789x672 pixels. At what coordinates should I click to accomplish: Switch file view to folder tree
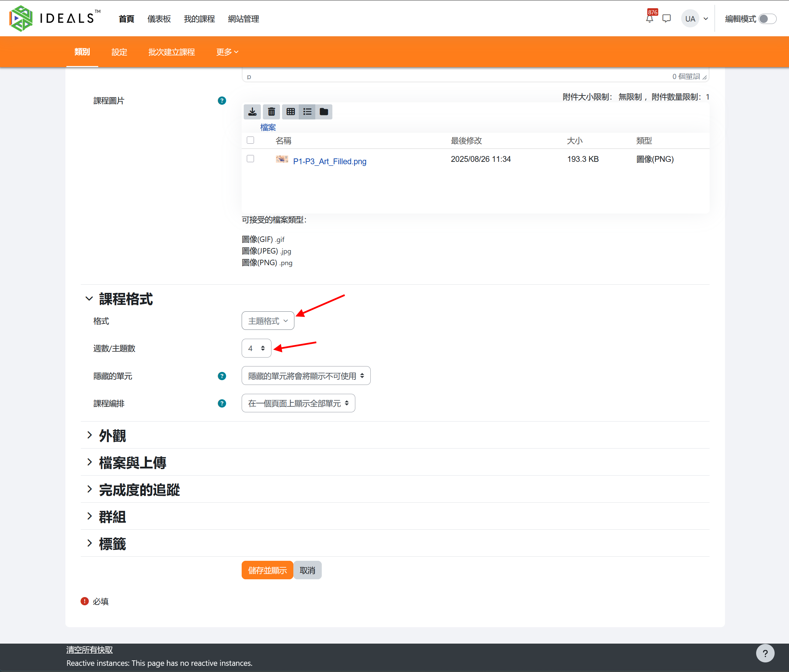click(x=324, y=112)
